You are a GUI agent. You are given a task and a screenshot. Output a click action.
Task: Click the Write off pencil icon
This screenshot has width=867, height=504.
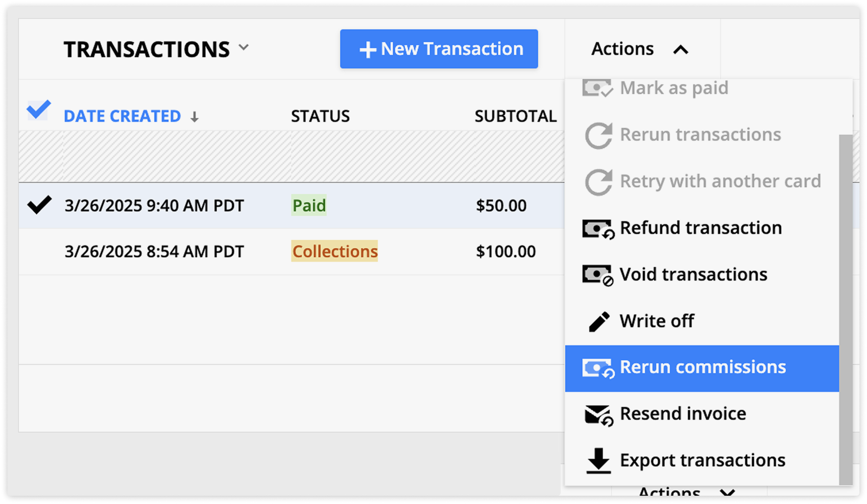click(x=599, y=320)
